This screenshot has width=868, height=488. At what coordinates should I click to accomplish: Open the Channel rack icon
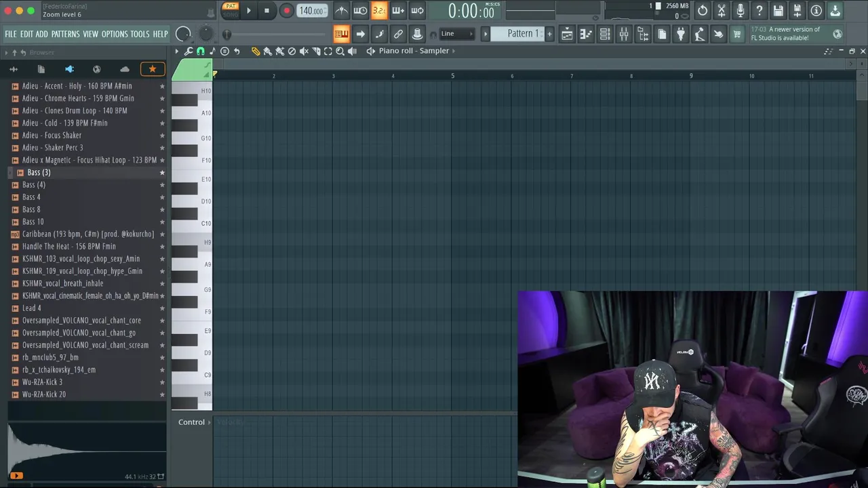(605, 34)
